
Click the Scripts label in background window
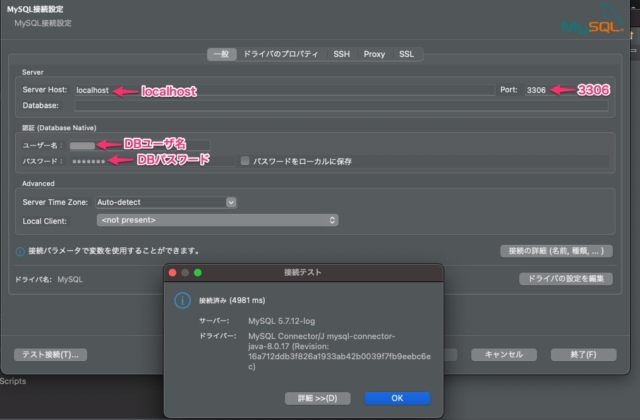point(13,381)
